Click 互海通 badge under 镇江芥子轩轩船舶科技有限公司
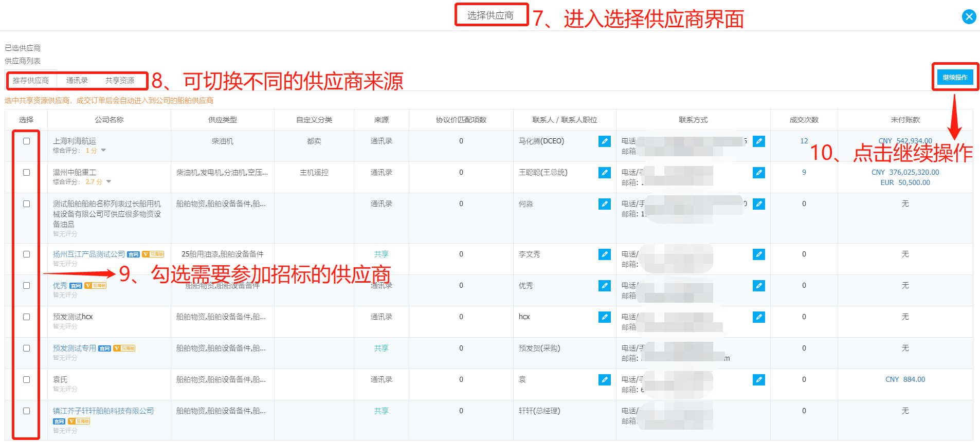Image resolution: width=980 pixels, height=442 pixels. pyautogui.click(x=79, y=421)
